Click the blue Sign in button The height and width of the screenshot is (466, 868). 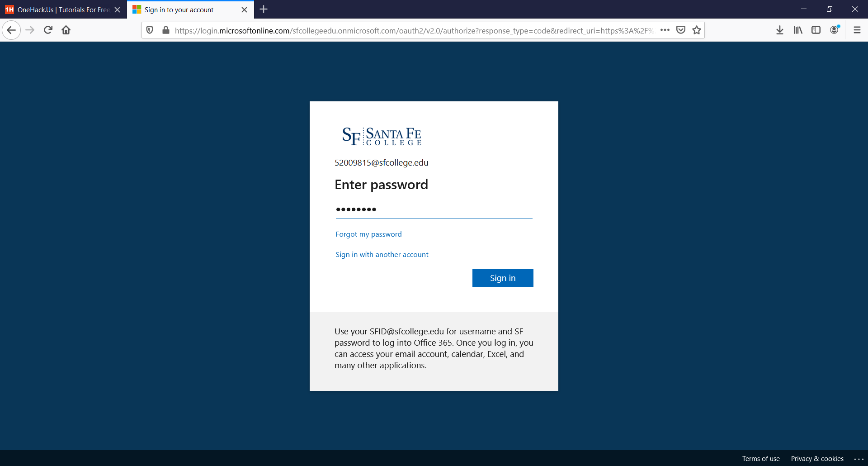pyautogui.click(x=503, y=278)
